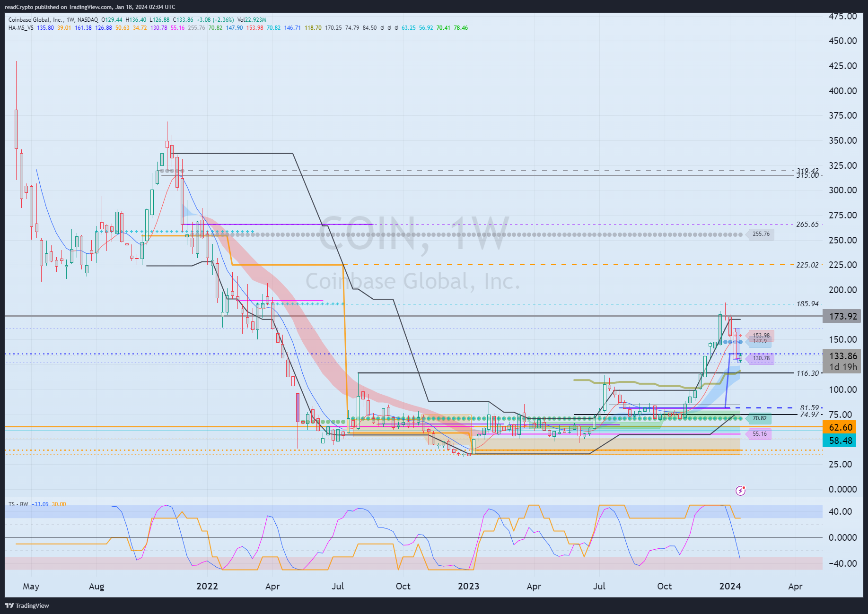
Task: Click the lightning bolt event icon on chart
Action: (x=741, y=491)
